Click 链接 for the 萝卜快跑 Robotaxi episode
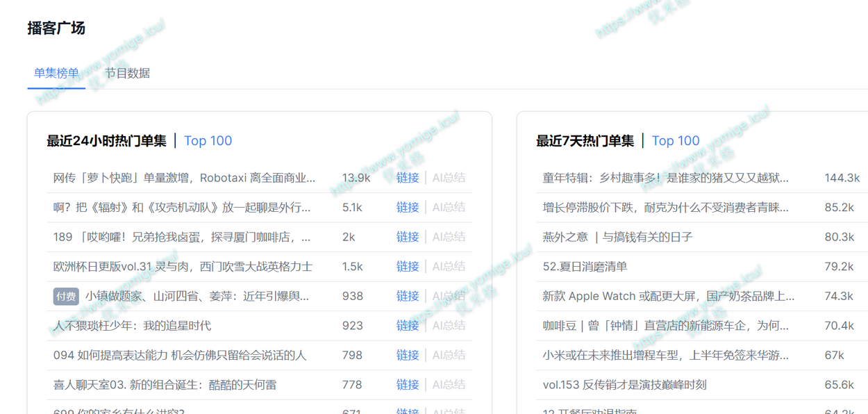The image size is (868, 414). [408, 178]
